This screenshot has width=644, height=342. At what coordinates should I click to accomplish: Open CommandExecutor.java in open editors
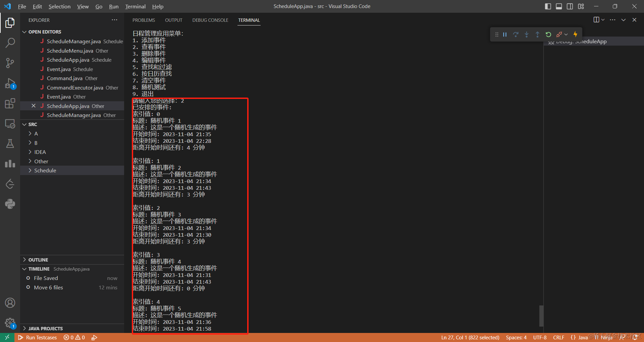point(72,88)
